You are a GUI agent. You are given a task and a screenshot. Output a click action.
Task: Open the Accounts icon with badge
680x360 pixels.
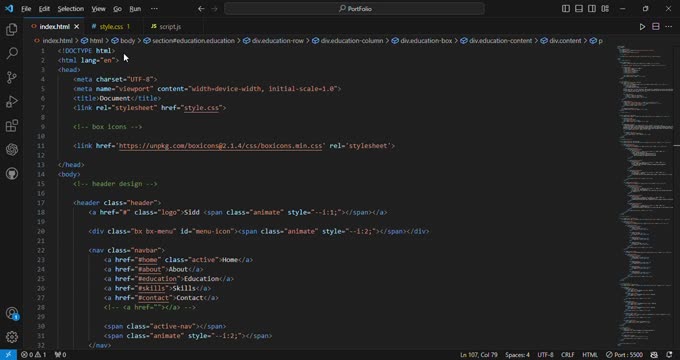12,313
